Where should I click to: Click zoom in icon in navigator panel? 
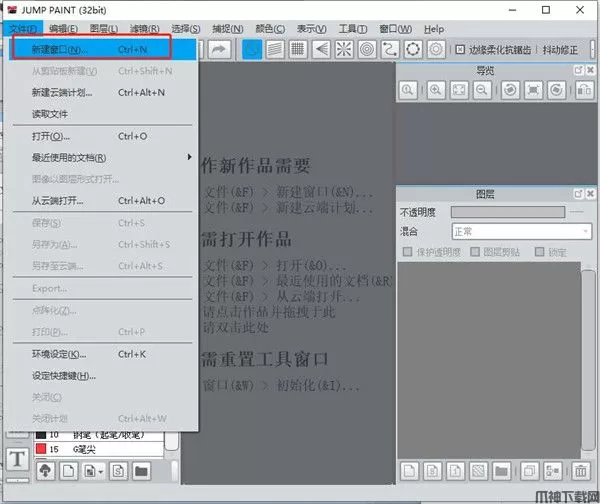coord(436,90)
